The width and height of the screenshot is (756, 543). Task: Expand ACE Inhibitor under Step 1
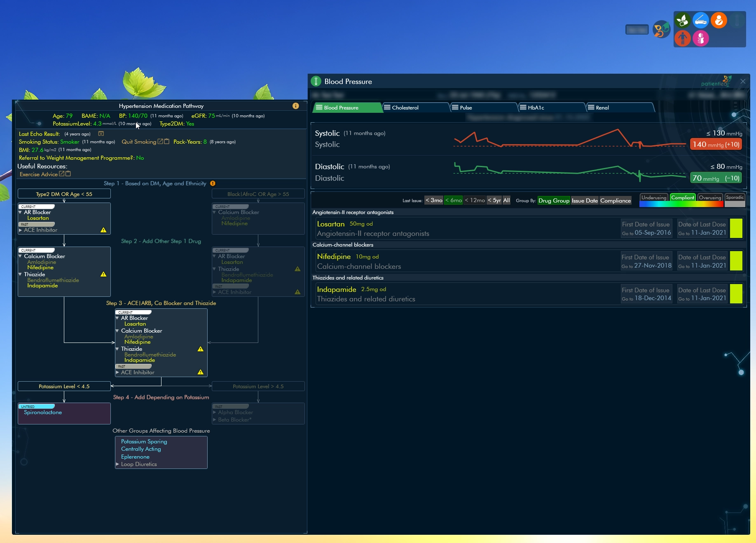(21, 230)
